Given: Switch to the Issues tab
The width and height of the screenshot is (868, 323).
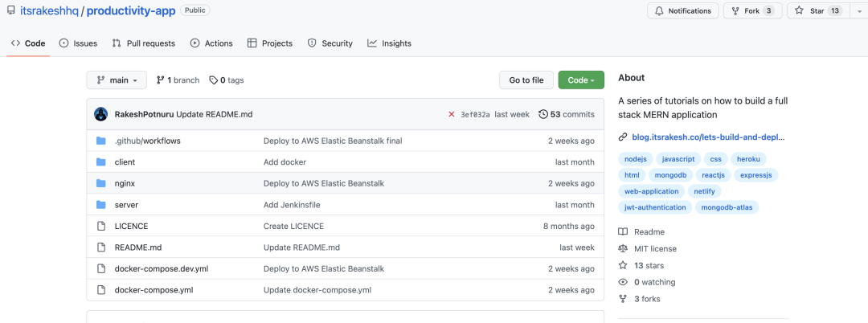Looking at the screenshot, I should point(78,43).
